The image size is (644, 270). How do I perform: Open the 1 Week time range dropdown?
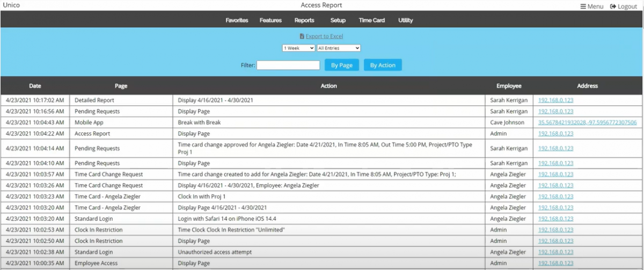coord(298,48)
